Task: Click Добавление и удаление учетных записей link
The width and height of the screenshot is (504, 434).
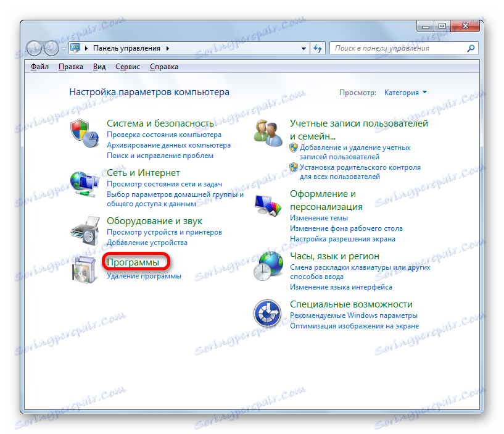Action: [x=355, y=152]
